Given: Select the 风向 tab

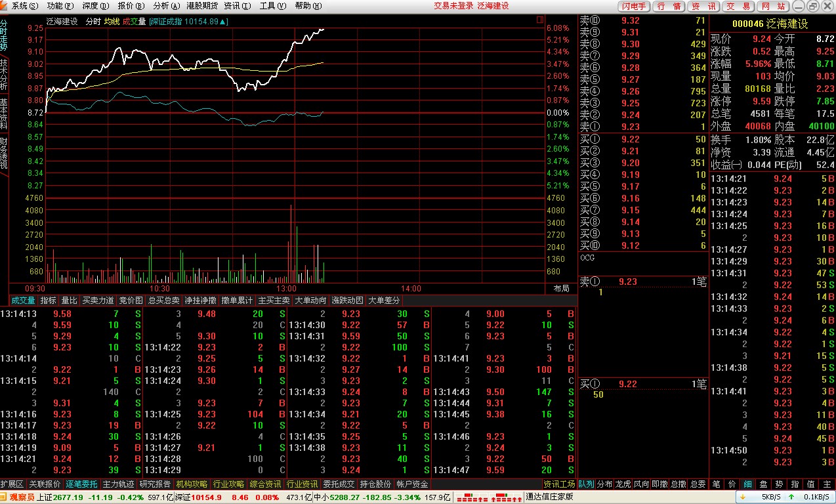Looking at the screenshot, I should pos(642,484).
